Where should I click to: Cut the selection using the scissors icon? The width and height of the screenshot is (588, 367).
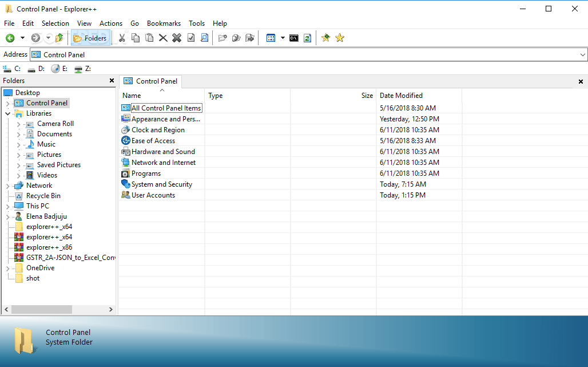click(121, 37)
